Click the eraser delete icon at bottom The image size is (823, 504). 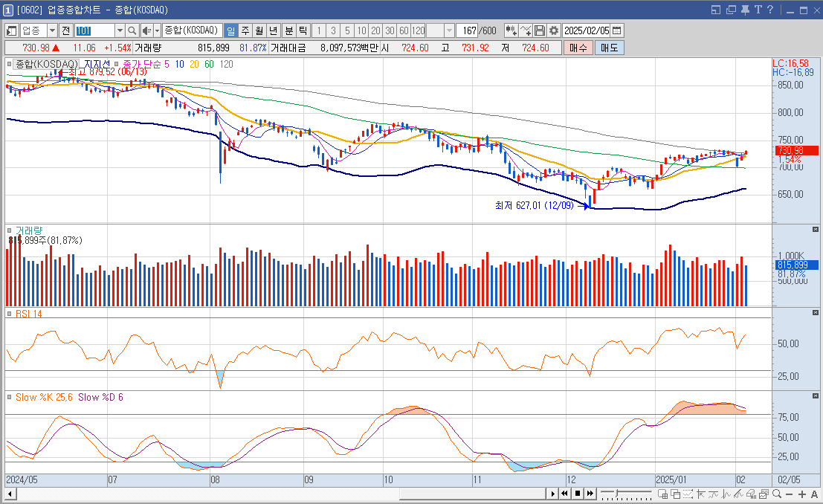(752, 494)
